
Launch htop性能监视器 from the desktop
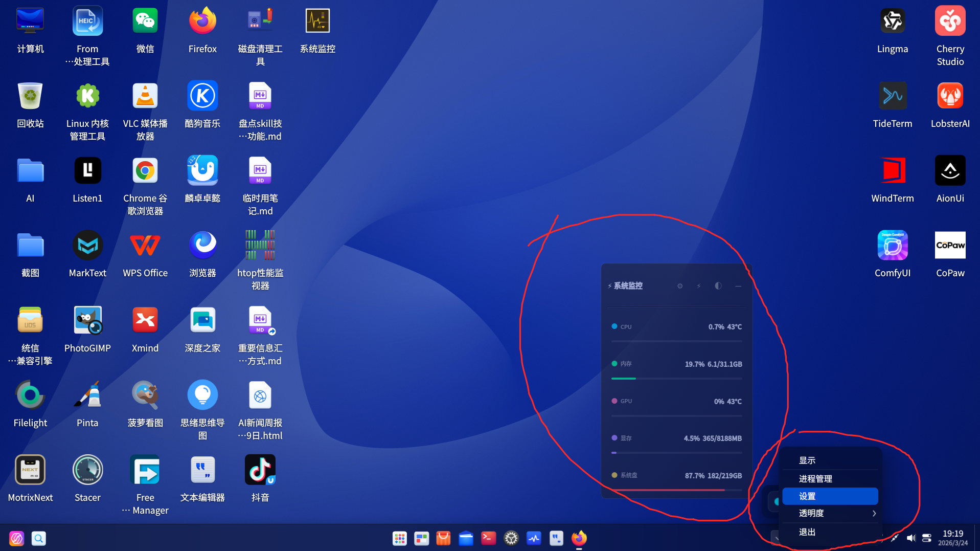click(x=260, y=246)
